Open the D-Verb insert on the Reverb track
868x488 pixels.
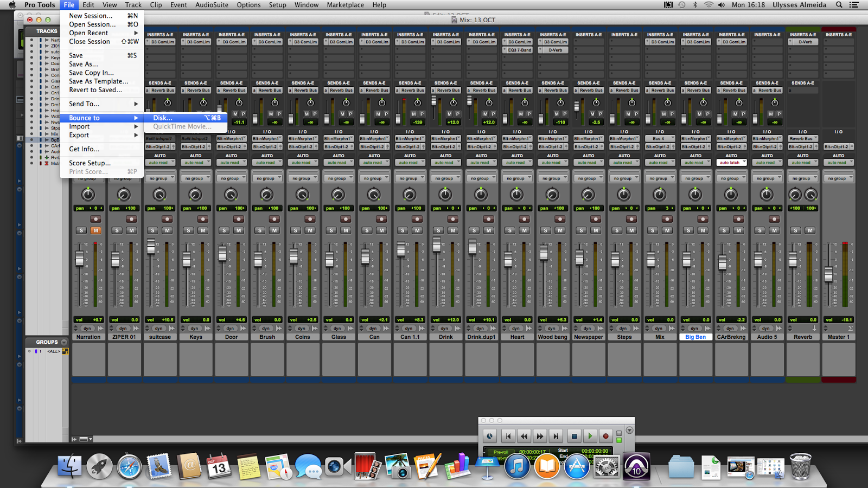point(803,42)
